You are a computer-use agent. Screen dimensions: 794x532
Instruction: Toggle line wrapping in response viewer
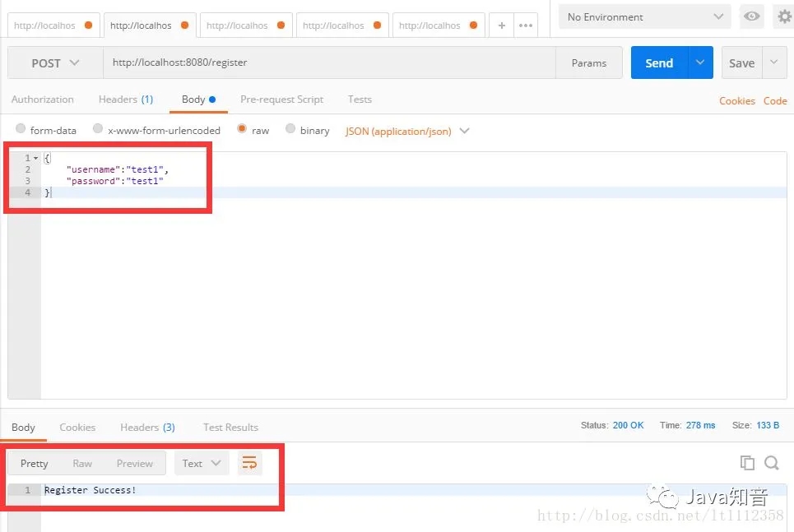[x=249, y=463]
